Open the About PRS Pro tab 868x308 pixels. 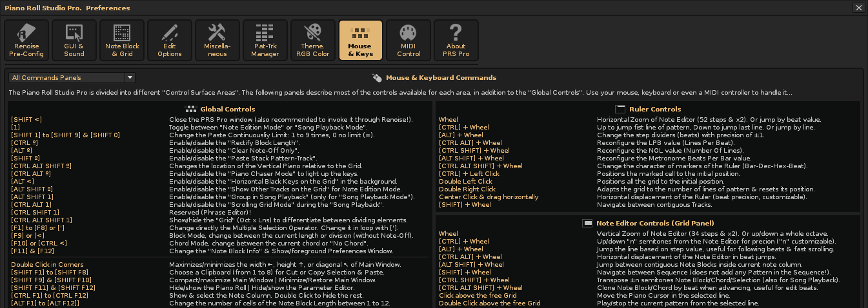456,40
